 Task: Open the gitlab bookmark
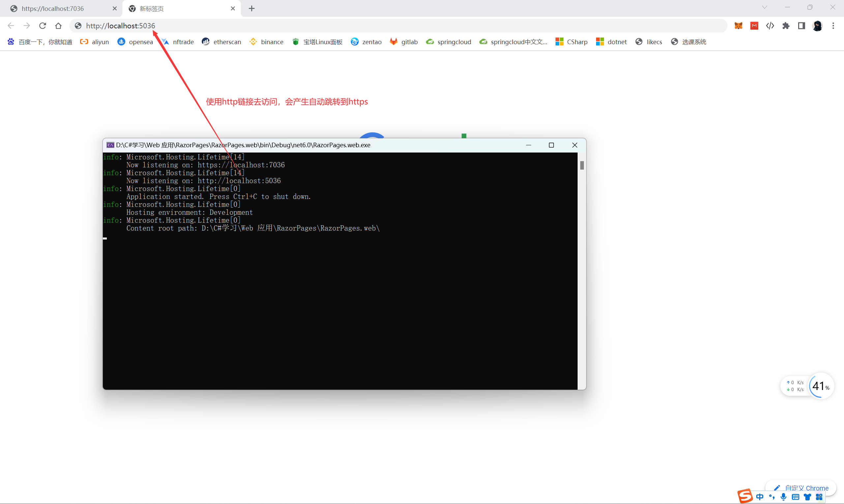(x=404, y=42)
